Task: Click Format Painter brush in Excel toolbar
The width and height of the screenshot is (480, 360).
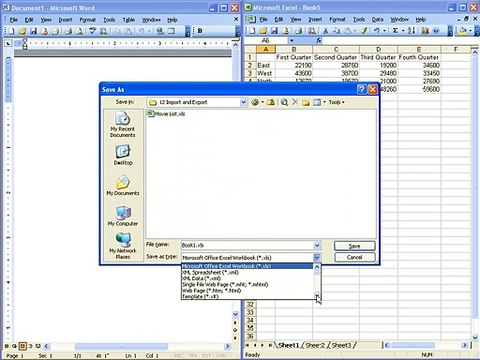Action: tap(364, 31)
